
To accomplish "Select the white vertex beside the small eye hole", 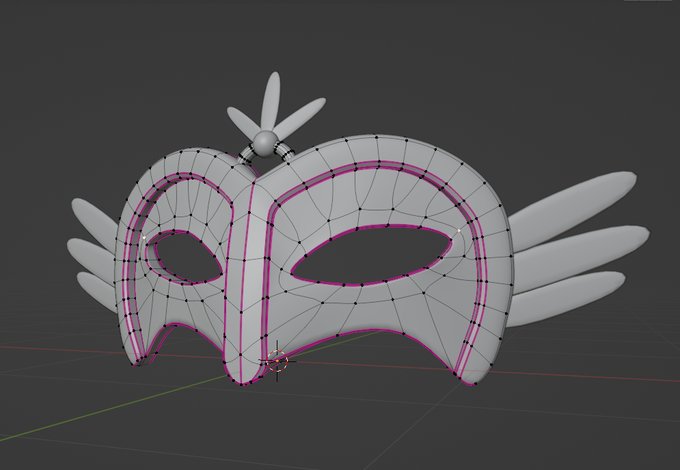I will (144, 238).
